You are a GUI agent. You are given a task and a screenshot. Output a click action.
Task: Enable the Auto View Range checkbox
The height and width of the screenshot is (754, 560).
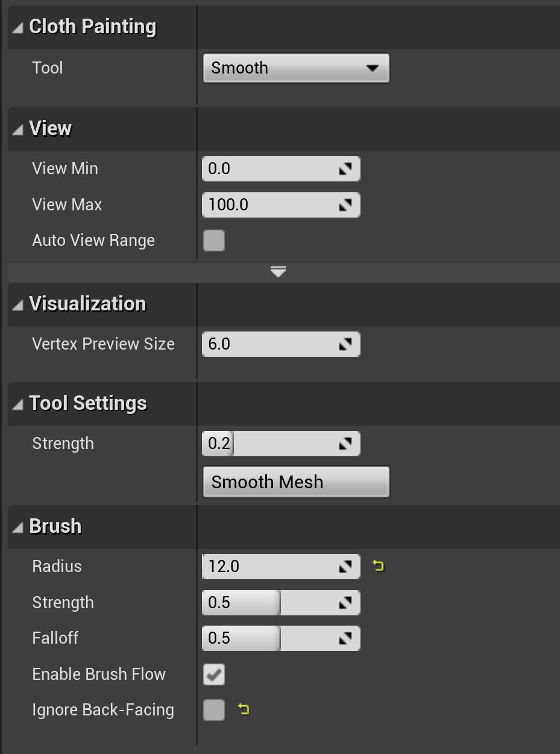click(214, 240)
